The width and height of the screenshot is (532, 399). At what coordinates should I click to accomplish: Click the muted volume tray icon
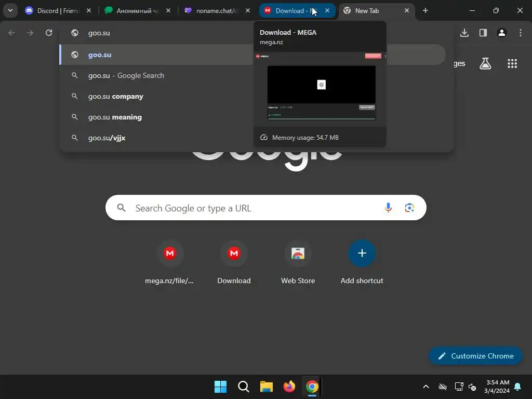point(472,387)
